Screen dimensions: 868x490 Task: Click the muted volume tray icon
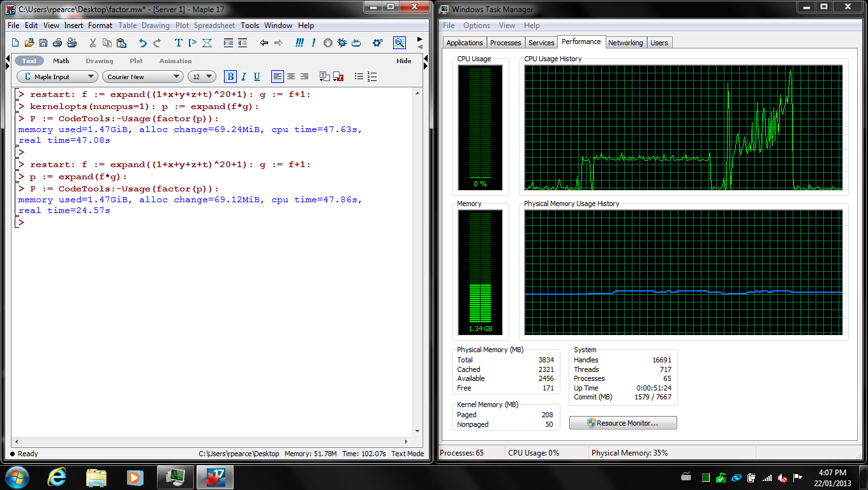click(x=782, y=478)
